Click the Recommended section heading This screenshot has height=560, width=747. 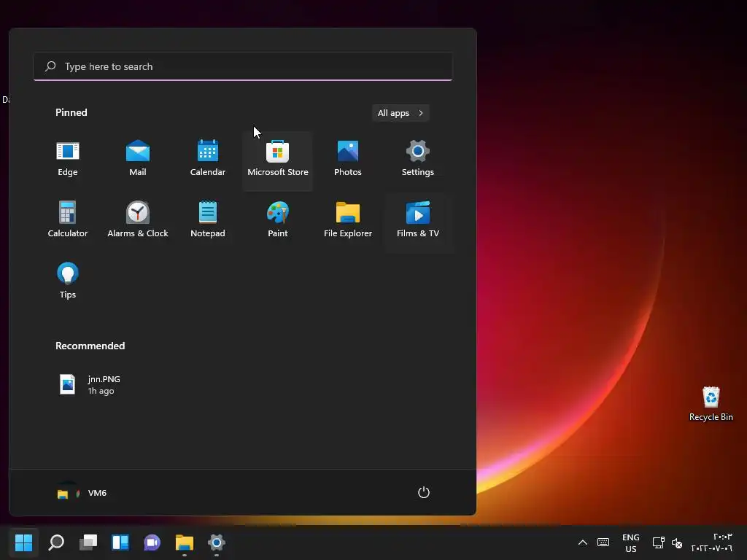pos(90,346)
